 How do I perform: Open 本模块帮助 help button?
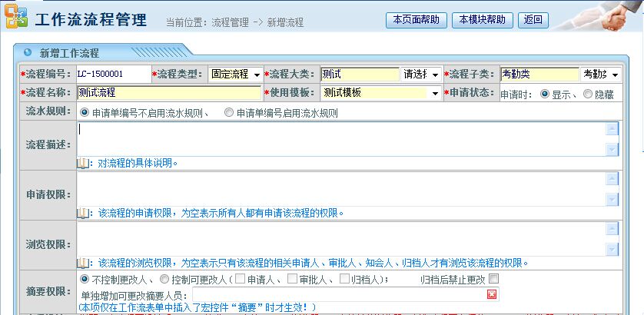tap(482, 19)
